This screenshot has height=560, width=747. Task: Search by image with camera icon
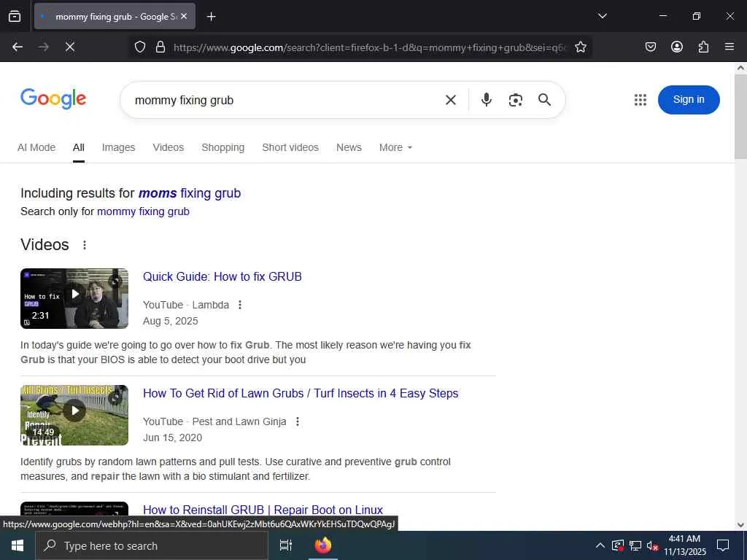tap(516, 100)
